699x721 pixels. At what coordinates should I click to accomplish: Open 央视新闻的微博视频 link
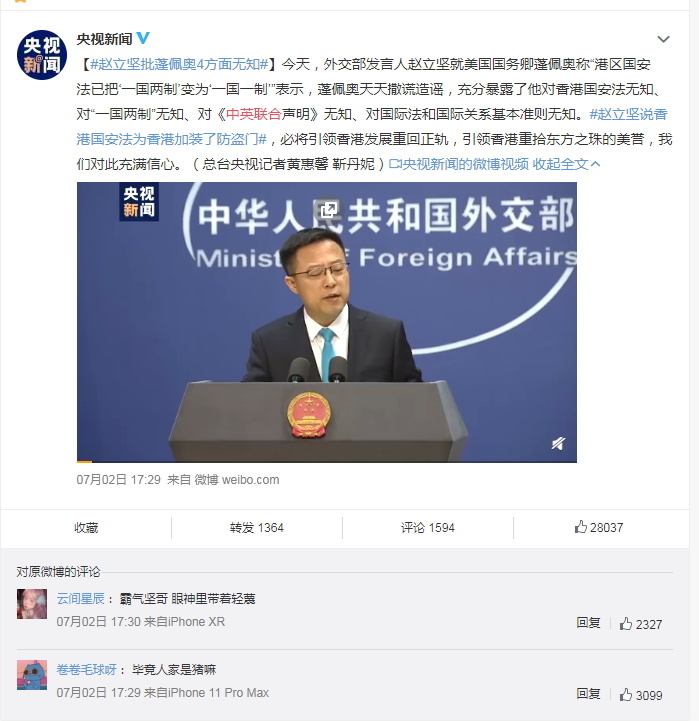coord(458,164)
